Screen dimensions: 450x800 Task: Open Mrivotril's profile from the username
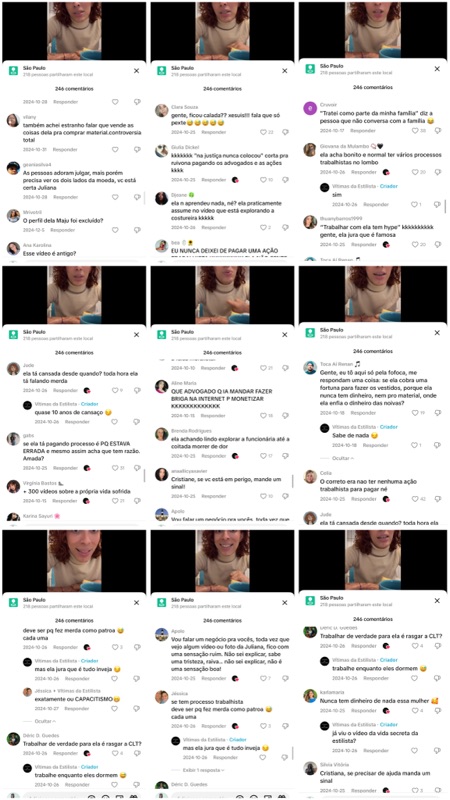coord(32,212)
